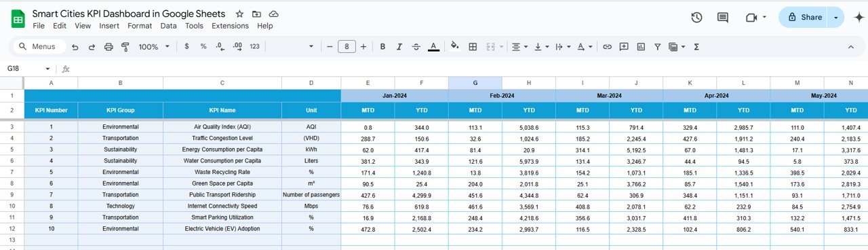Star the Smart Cities KPI Dashboard document
The image size is (868, 250).
[x=239, y=14]
